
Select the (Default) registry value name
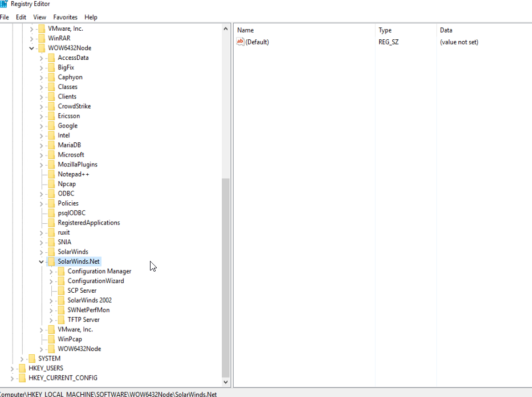(x=257, y=42)
